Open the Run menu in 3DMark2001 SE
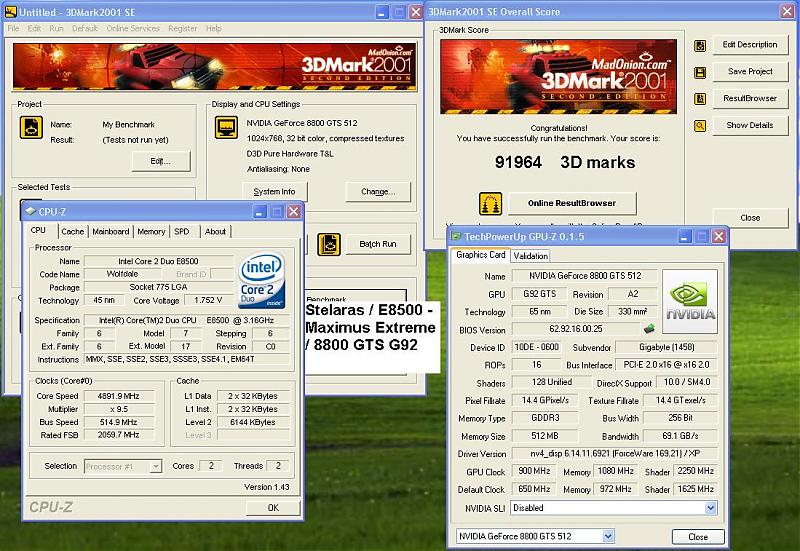The width and height of the screenshot is (800, 551). click(x=57, y=29)
